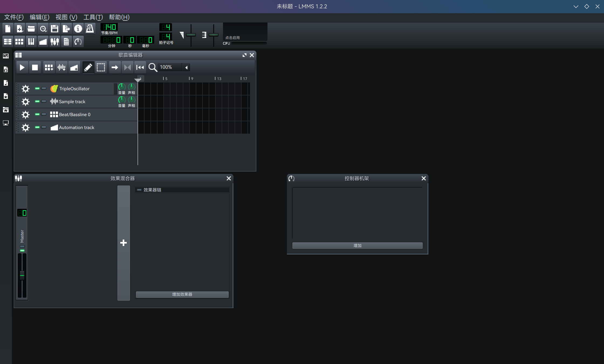Screen dimensions: 604x364
Task: Click the Master channel volume fader
Action: 22,275
